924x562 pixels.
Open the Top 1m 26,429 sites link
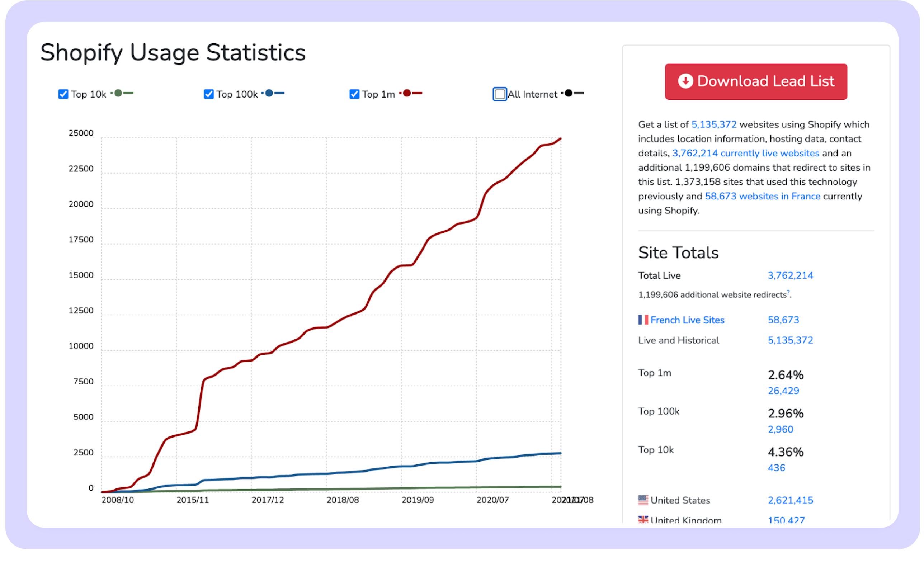(783, 391)
